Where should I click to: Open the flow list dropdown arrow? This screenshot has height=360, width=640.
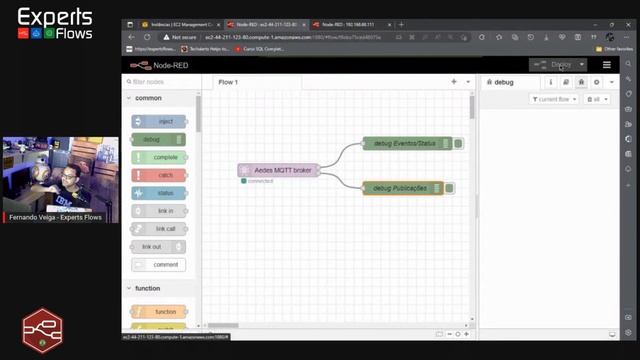coord(468,82)
